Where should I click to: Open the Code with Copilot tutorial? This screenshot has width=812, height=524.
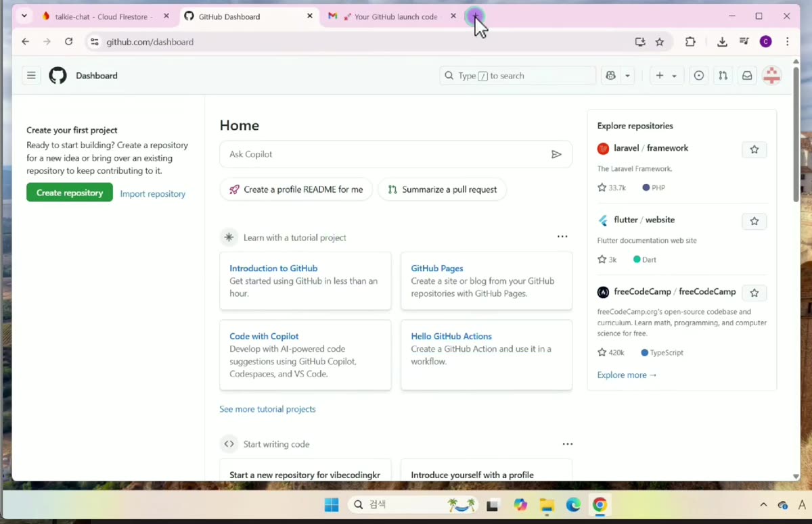(264, 336)
